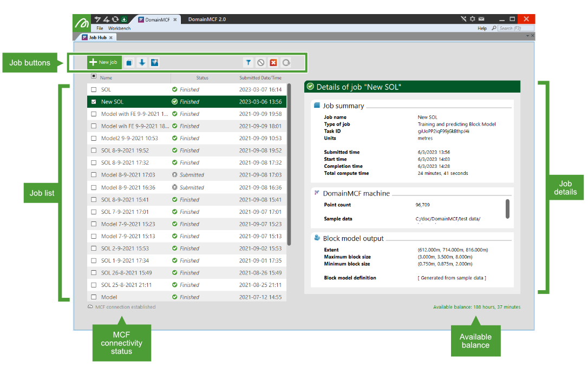Open the File menu
Screen dimensions: 588x366
(x=100, y=29)
